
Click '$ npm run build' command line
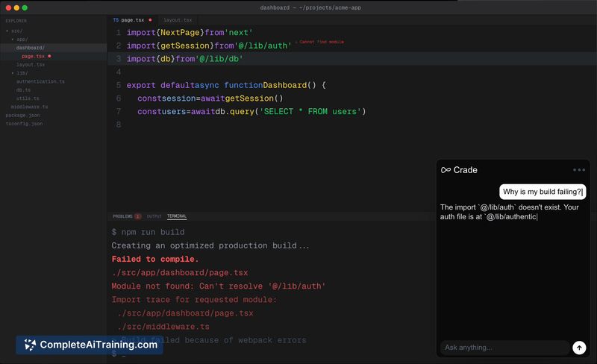148,232
